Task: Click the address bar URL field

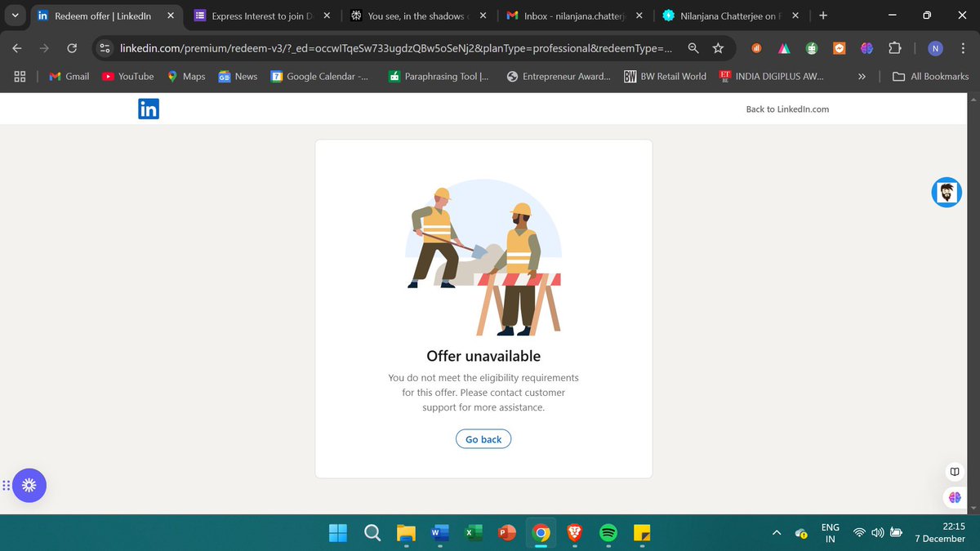Action: click(396, 48)
